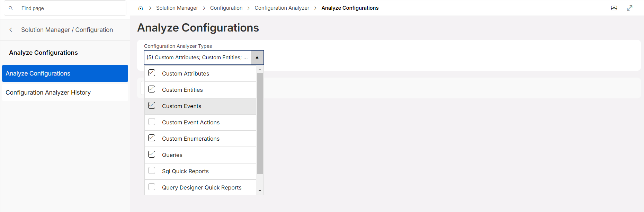Image resolution: width=644 pixels, height=212 pixels.
Task: Click Solution Manager / Configuration sidebar header
Action: click(67, 30)
